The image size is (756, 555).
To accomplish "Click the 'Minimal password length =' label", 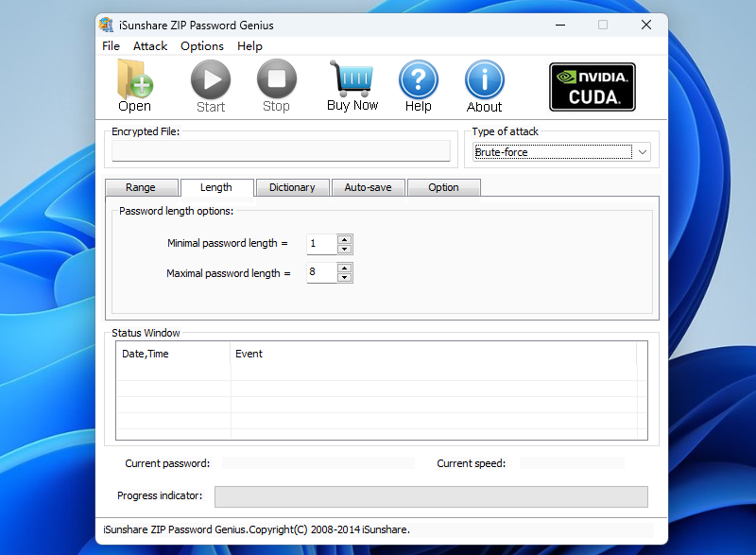I will 228,243.
